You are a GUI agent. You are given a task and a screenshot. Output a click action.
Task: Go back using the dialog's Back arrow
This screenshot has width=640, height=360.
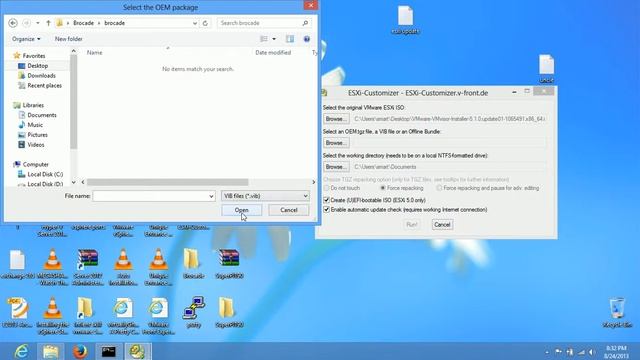(13, 23)
